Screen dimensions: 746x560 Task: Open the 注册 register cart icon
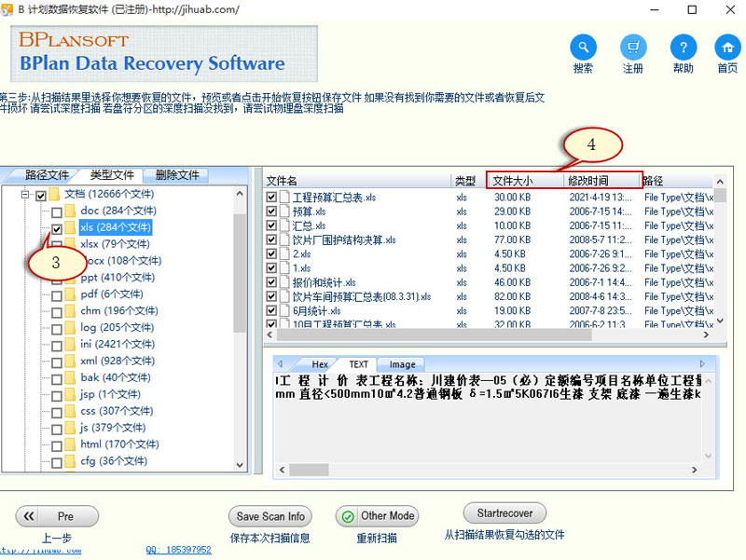[633, 48]
